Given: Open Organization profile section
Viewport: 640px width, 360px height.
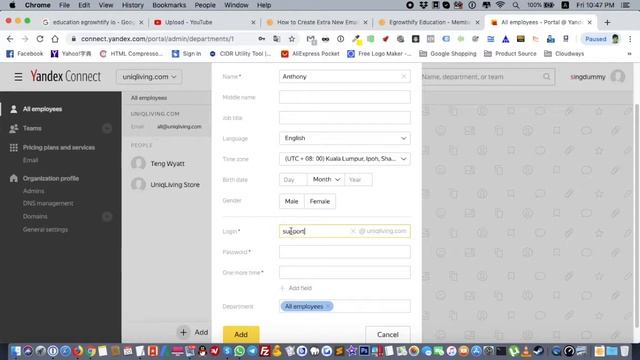Looking at the screenshot, I should tap(51, 178).
